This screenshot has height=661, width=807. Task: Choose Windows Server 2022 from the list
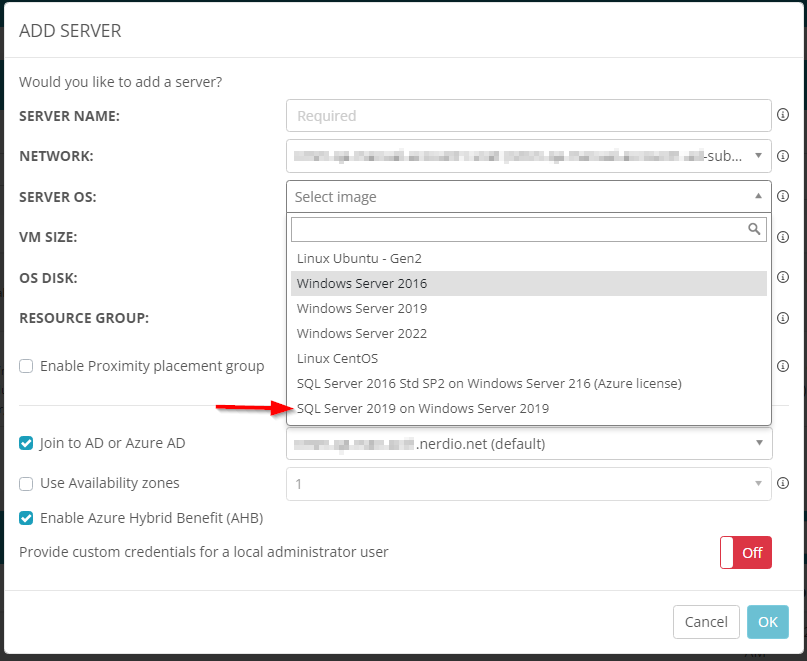tap(362, 333)
